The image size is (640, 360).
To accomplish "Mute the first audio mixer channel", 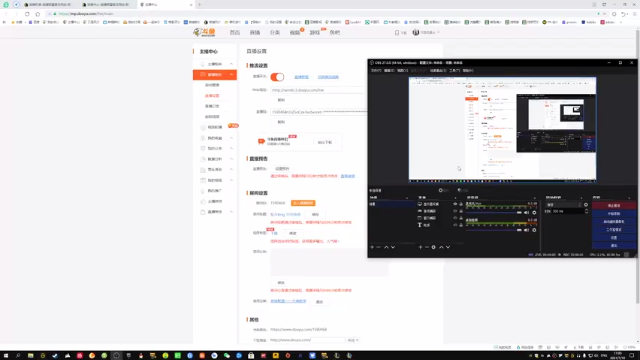I will pos(527,212).
